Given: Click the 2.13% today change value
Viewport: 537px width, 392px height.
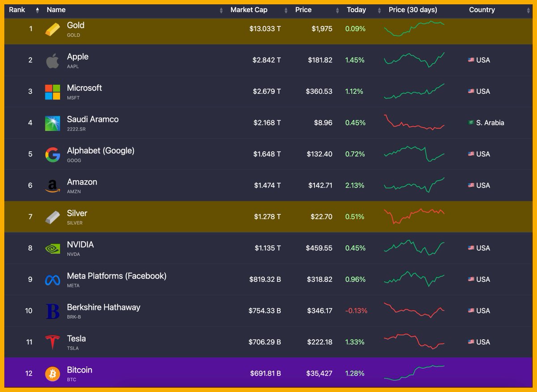Looking at the screenshot, I should 355,185.
